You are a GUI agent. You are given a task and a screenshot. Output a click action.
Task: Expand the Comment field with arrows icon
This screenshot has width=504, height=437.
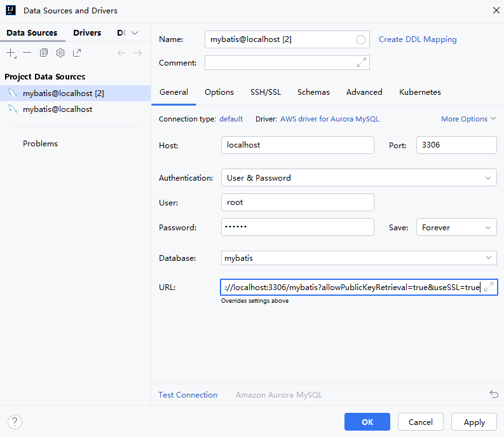pyautogui.click(x=362, y=62)
